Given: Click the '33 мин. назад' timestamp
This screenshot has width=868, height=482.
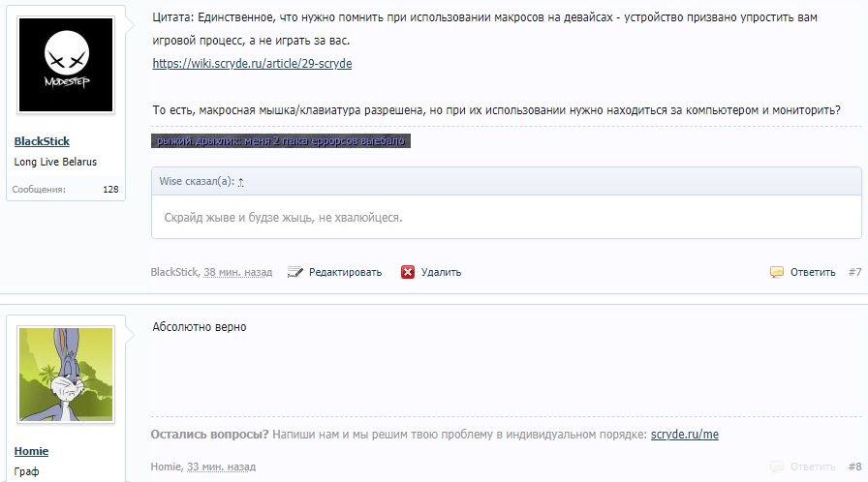Looking at the screenshot, I should (222, 467).
